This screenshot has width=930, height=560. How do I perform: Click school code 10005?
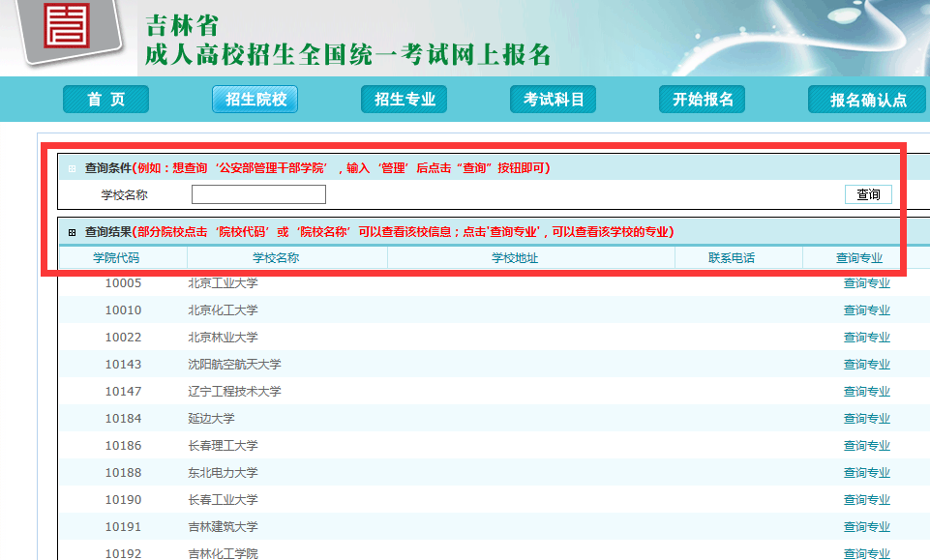click(x=123, y=283)
